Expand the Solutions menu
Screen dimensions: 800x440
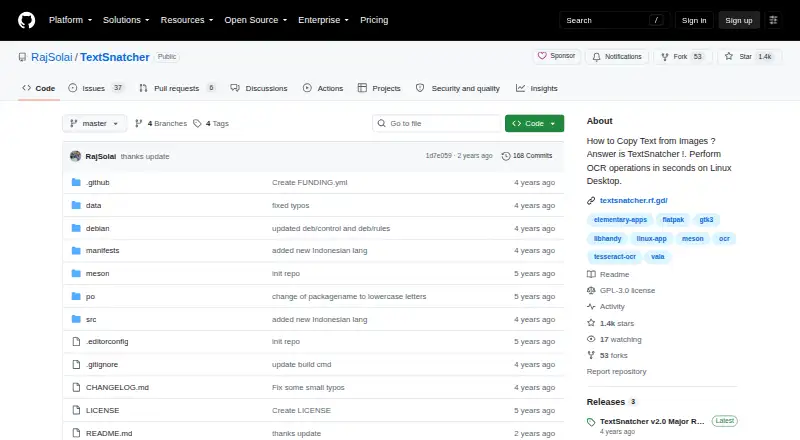coord(126,20)
